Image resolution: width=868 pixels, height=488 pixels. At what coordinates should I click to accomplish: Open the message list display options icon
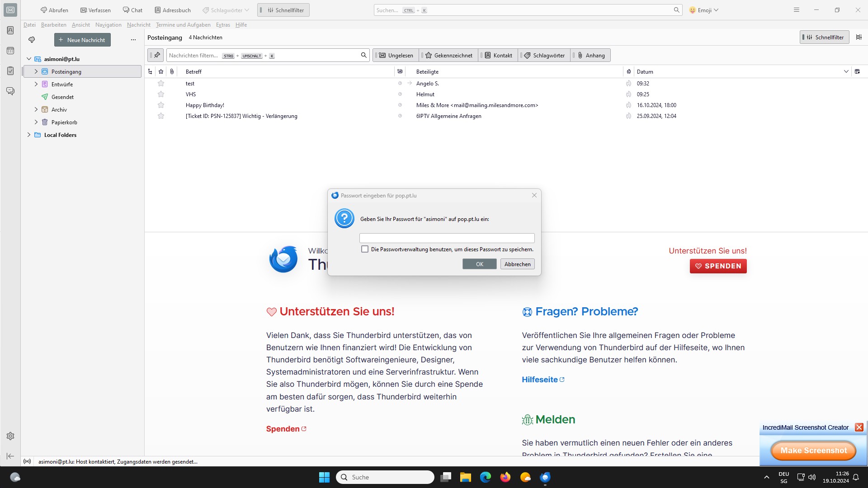click(859, 38)
